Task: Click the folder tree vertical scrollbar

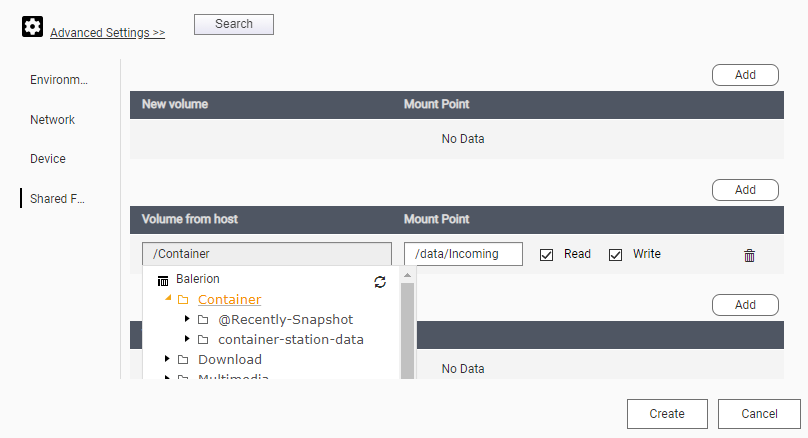Action: (x=407, y=330)
